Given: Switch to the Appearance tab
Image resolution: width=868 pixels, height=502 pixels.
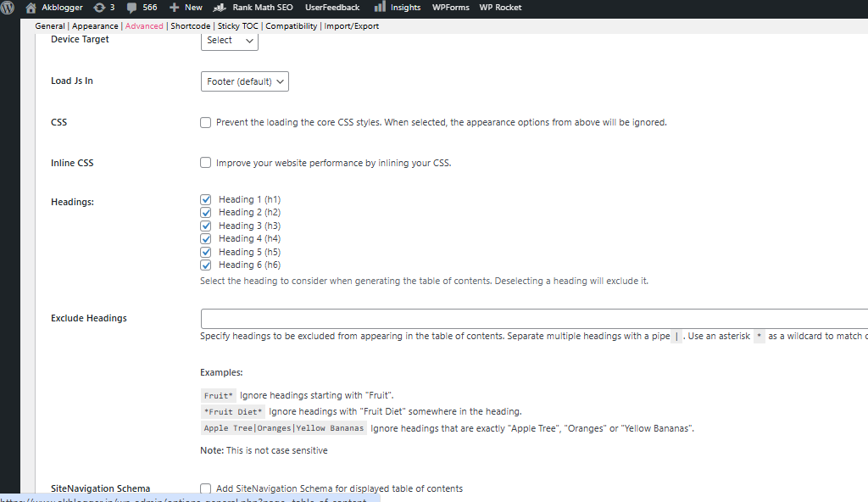Looking at the screenshot, I should coord(95,26).
